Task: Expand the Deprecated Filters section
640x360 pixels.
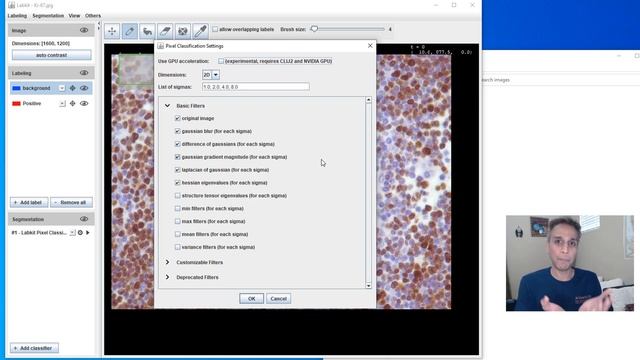Action: pyautogui.click(x=167, y=277)
